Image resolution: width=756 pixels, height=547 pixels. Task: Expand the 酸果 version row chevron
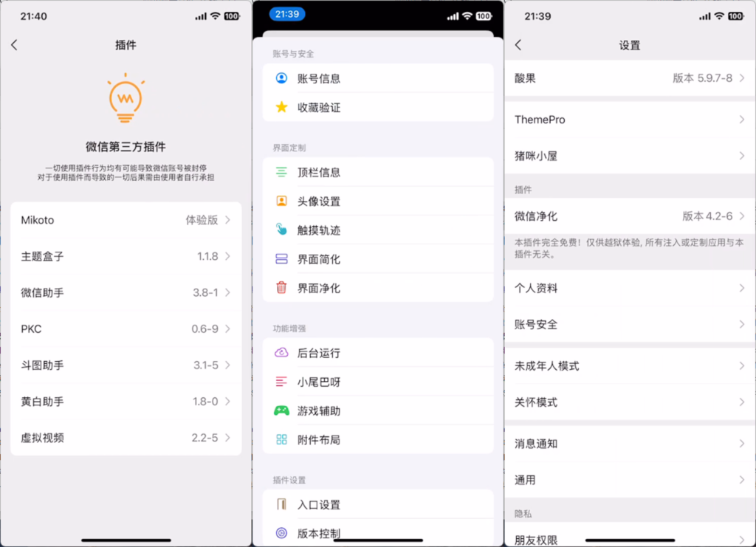click(x=742, y=78)
